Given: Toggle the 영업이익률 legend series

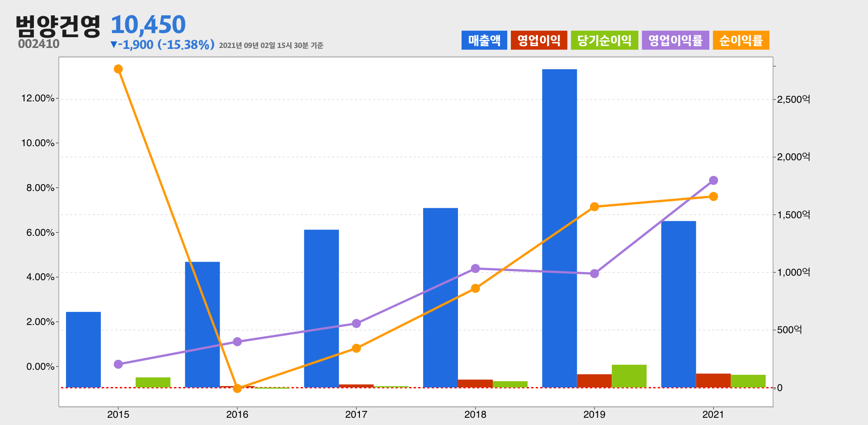Looking at the screenshot, I should (x=675, y=40).
